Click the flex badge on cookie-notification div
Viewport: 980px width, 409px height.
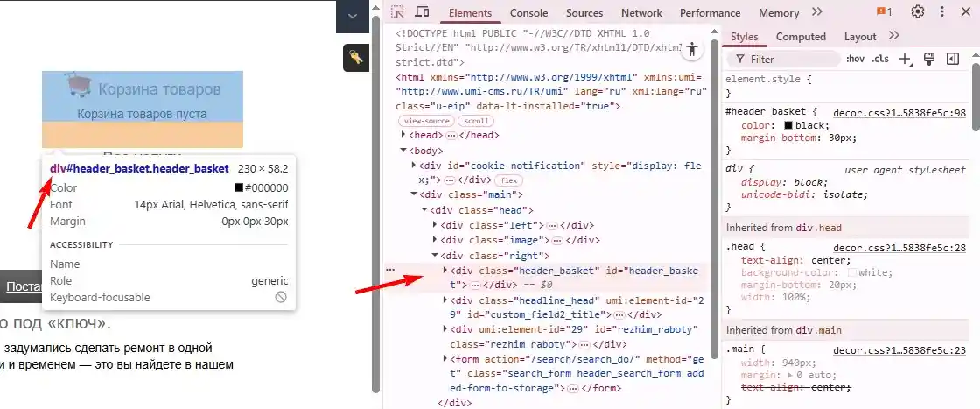(x=509, y=180)
